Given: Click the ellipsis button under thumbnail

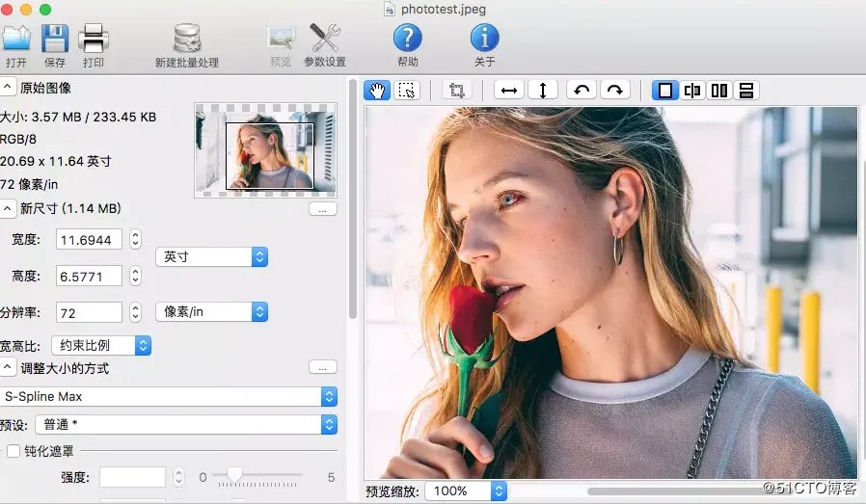Looking at the screenshot, I should coord(323,209).
